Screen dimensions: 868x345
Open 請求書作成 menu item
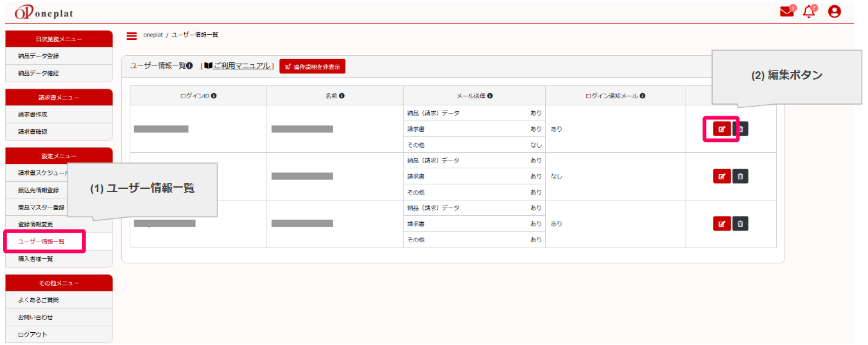click(33, 114)
